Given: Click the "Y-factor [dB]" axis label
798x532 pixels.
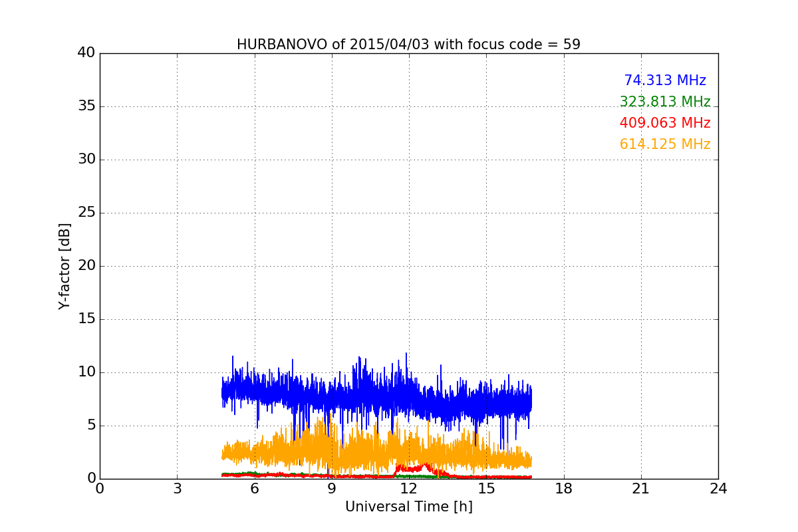Looking at the screenshot, I should [65, 266].
